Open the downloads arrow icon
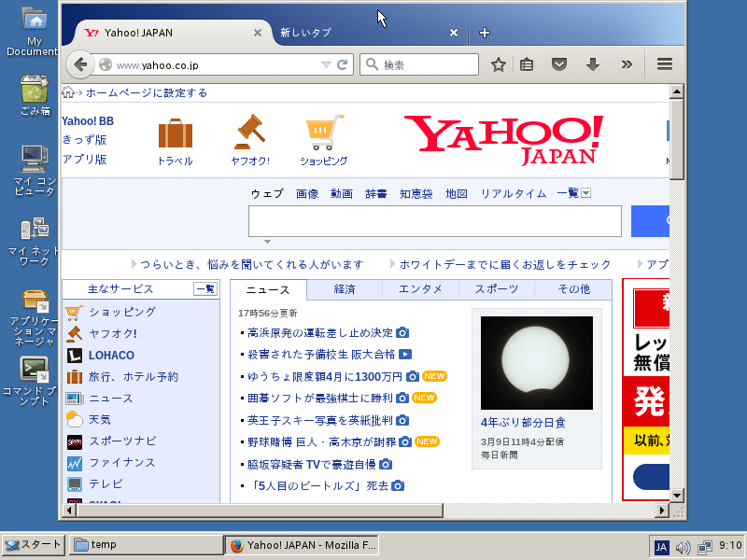 (593, 64)
